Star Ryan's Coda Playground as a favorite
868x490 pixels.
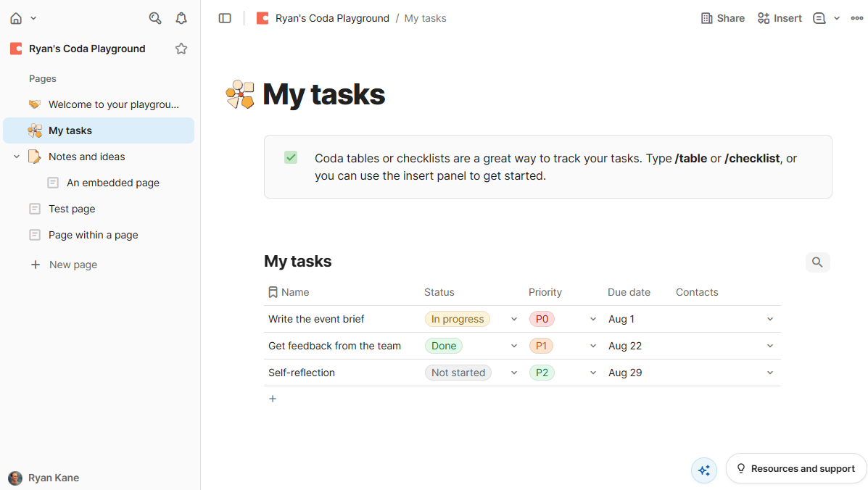(x=181, y=48)
